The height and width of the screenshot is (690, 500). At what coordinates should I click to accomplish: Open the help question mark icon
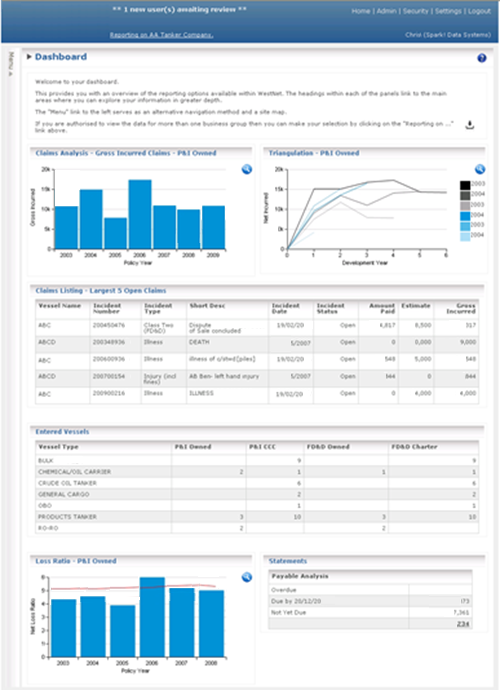(x=482, y=58)
